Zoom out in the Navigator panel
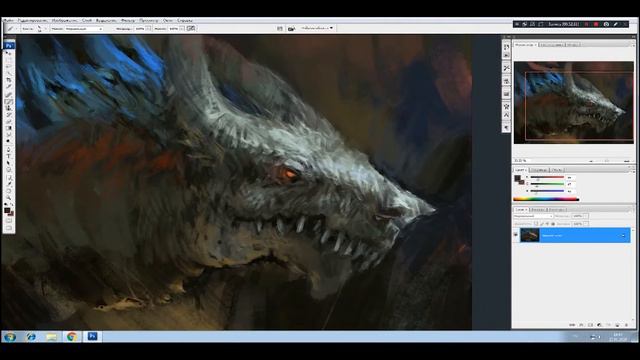 pyautogui.click(x=591, y=161)
